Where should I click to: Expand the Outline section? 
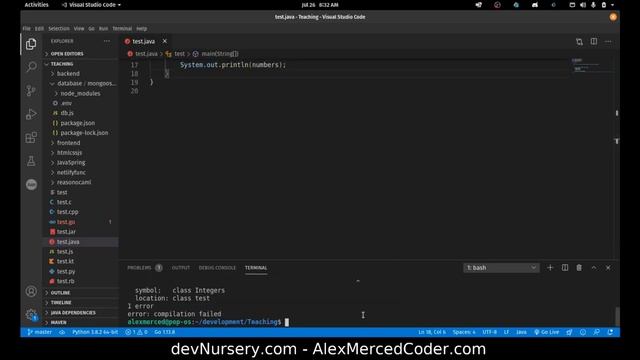pos(81,293)
